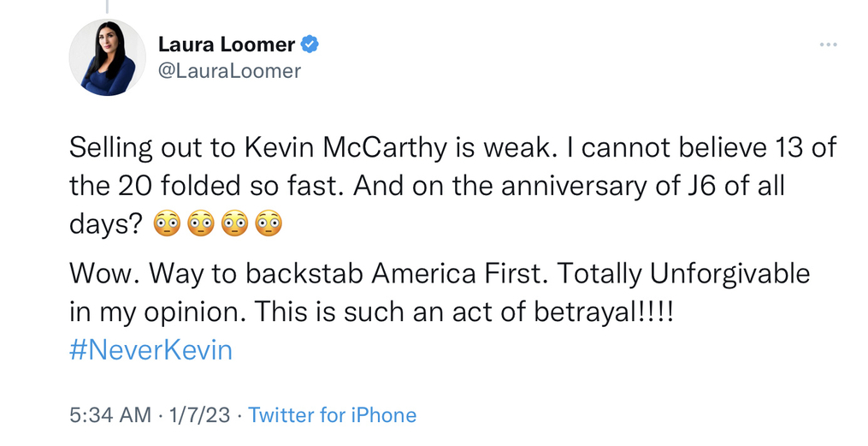Click the last flushed face emoji
The width and height of the screenshot is (868, 446).
click(x=269, y=224)
